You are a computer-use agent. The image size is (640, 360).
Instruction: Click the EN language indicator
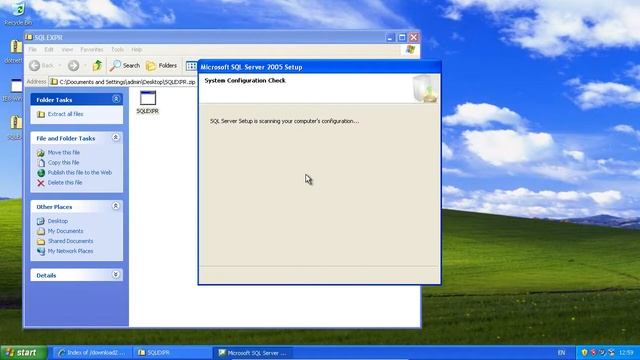point(562,353)
